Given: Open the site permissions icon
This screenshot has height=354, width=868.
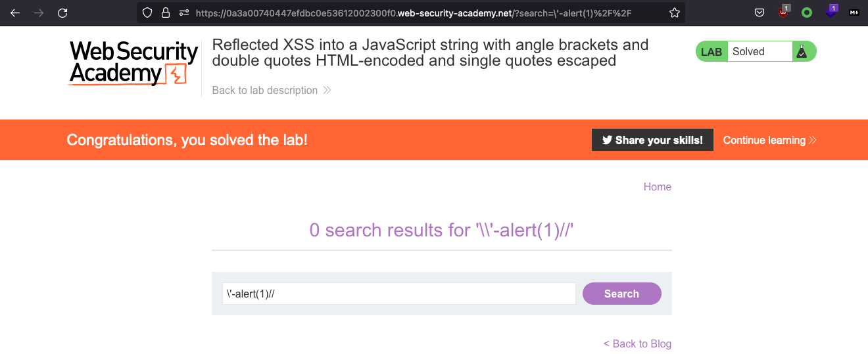Looking at the screenshot, I should 183,12.
